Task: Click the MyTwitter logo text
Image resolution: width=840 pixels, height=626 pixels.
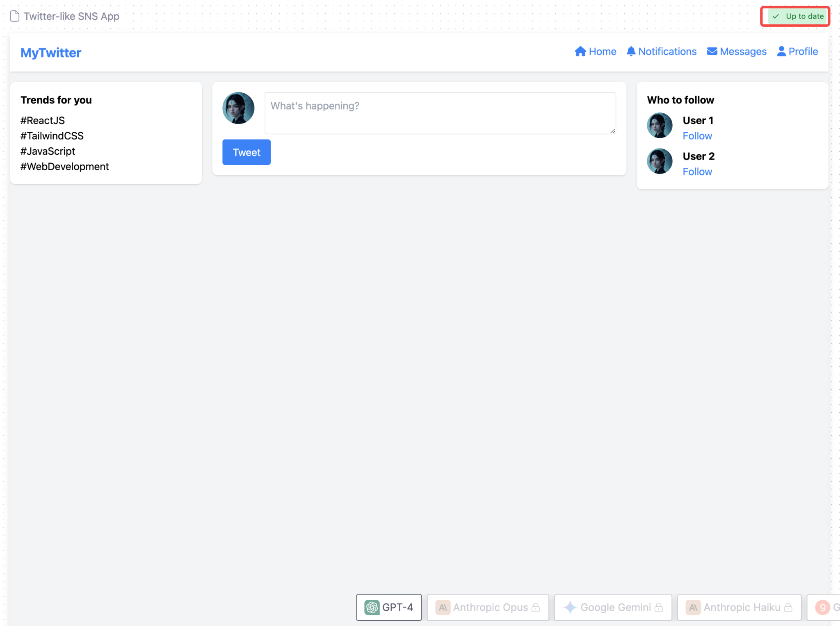Action: [x=51, y=53]
